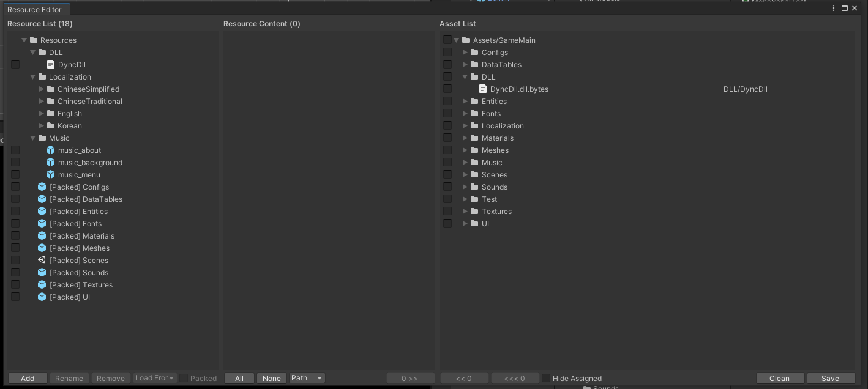Click the [Packed] Textures cube icon

coord(42,284)
